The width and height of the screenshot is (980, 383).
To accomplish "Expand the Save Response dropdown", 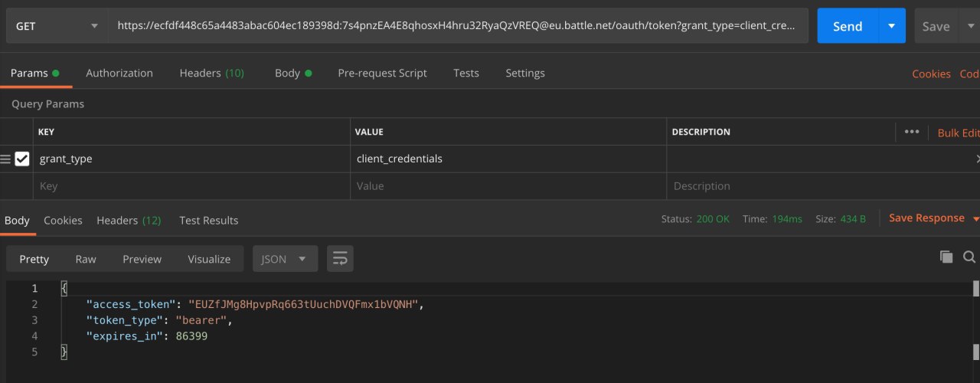I will tap(975, 219).
